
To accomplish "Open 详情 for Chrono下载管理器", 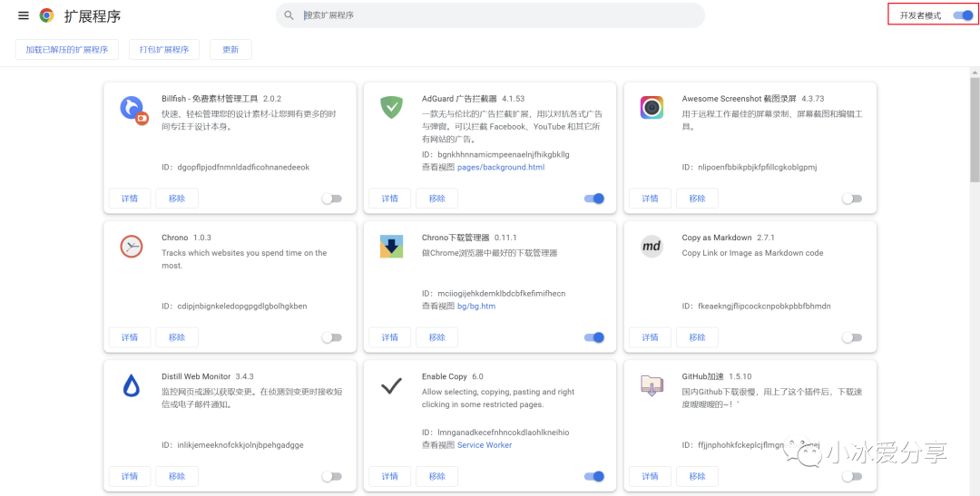I will 390,336.
